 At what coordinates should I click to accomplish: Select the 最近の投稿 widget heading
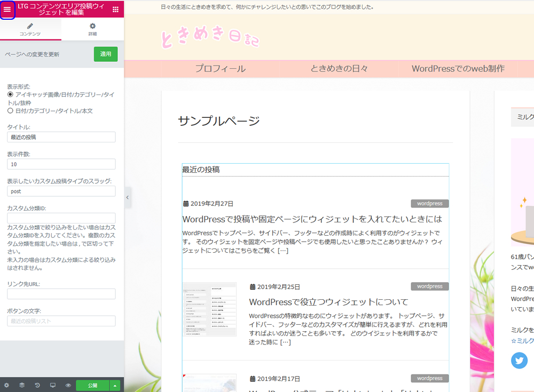[x=201, y=170]
